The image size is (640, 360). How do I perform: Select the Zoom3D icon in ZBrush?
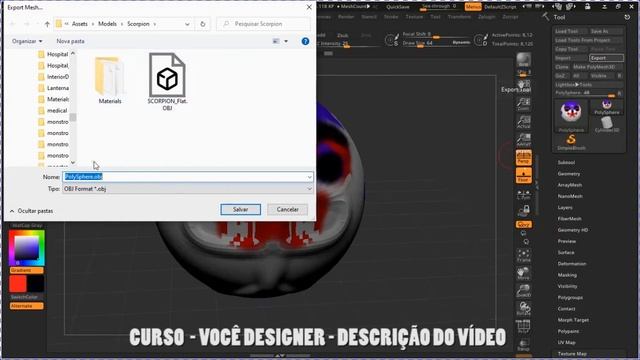tap(523, 291)
